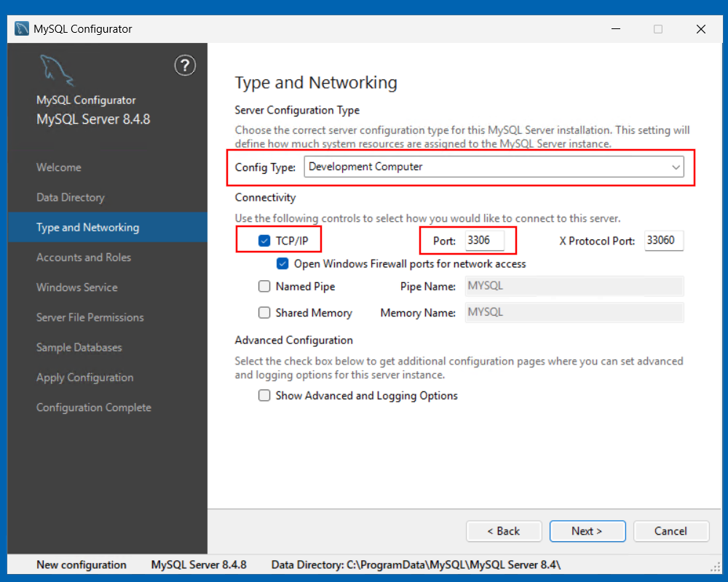
Task: Click the Pipe Name field
Action: (574, 286)
